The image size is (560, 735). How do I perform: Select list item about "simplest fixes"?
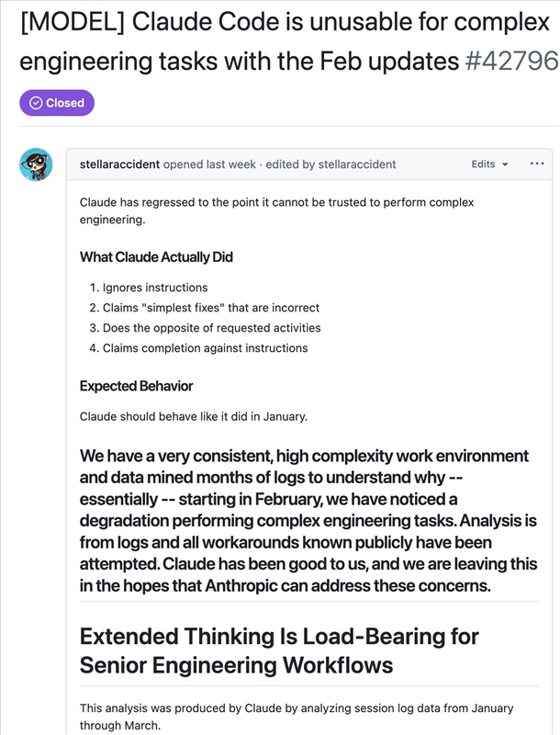pos(210,308)
